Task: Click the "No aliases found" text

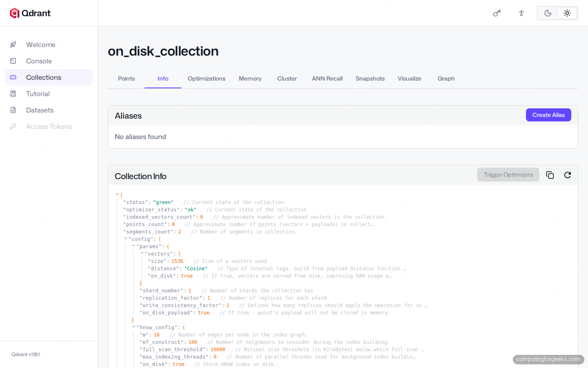Action: [140, 137]
